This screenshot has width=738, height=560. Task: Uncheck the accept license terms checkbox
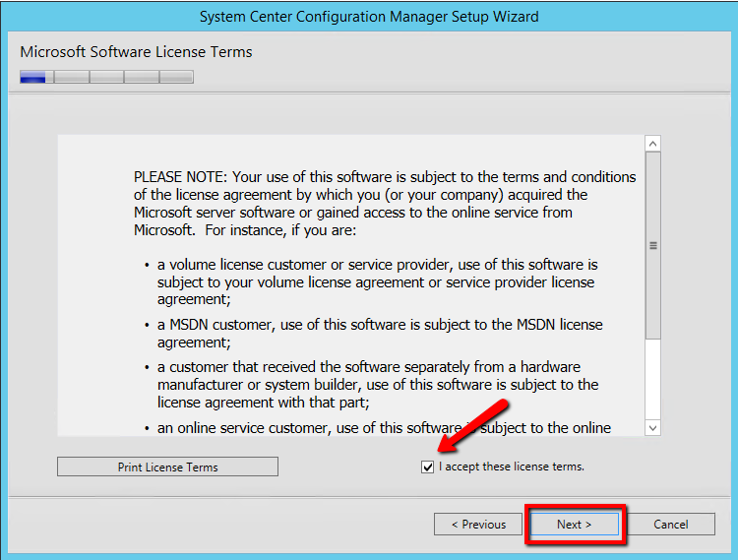(427, 467)
